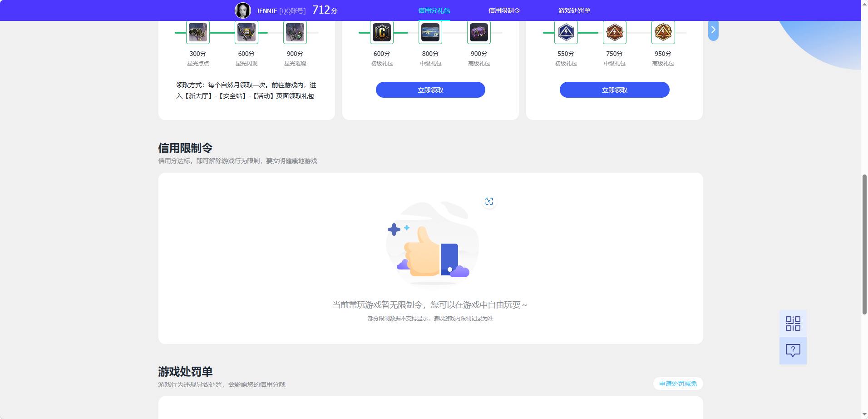Click the 950分 高级礼包 badge icon
Viewport: 868px width, 419px height.
pos(663,32)
